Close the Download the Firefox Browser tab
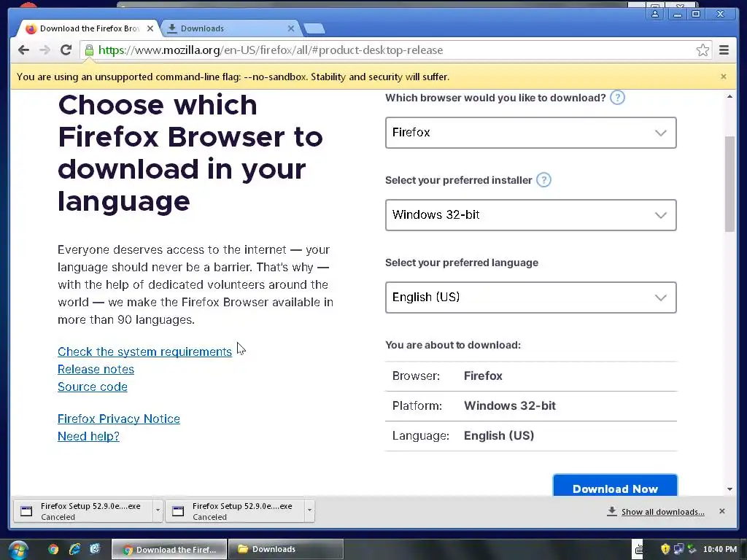747x560 pixels. [150, 28]
